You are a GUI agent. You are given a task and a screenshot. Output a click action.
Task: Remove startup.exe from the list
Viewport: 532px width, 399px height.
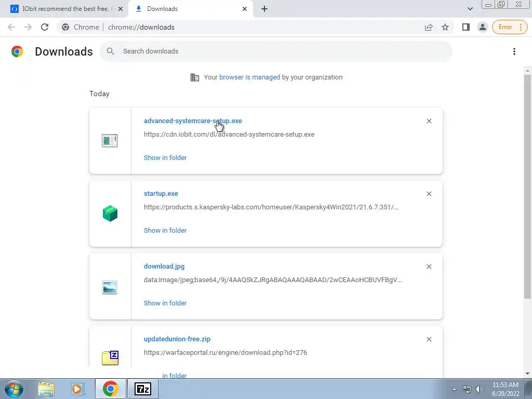(429, 194)
